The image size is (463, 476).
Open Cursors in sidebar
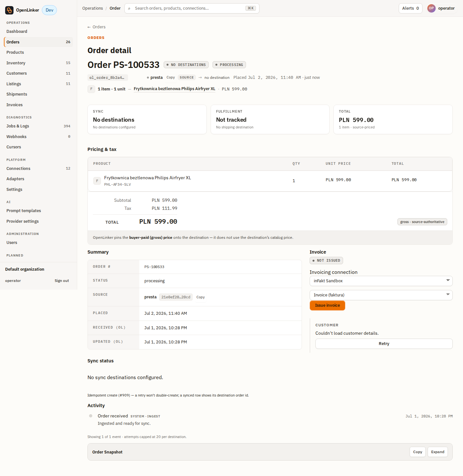[38, 147]
